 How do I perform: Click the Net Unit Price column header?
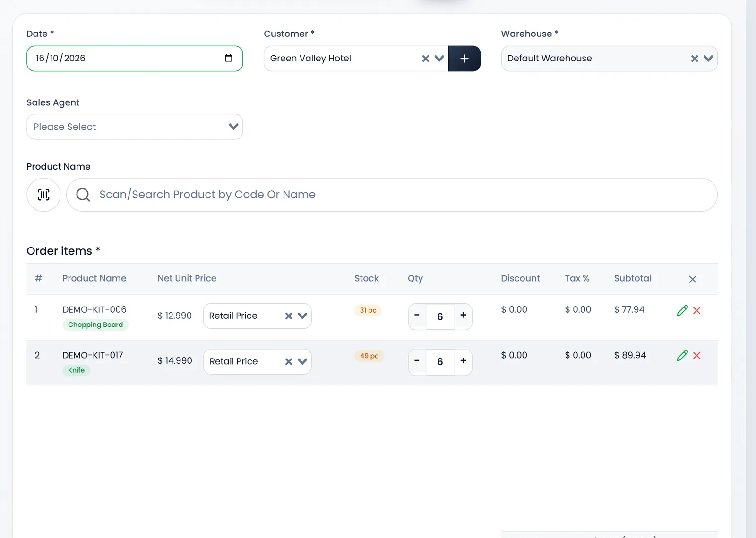187,278
